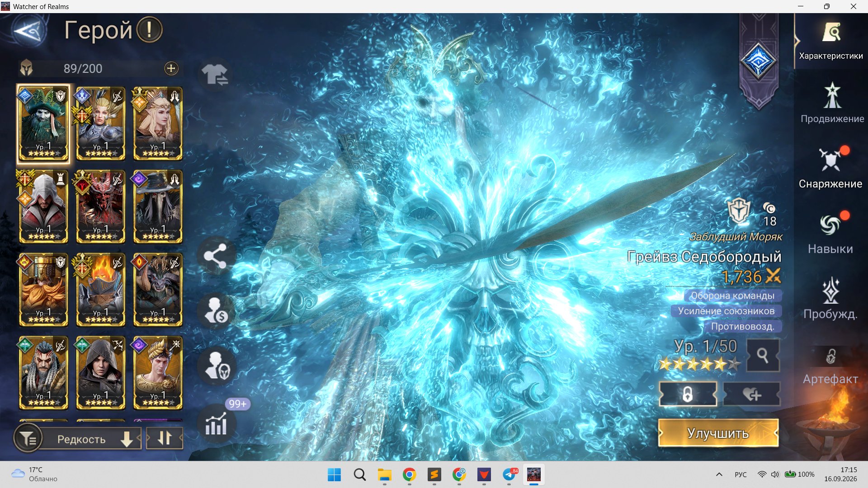
Task: Open the hero filter funnel menu
Action: point(28,438)
